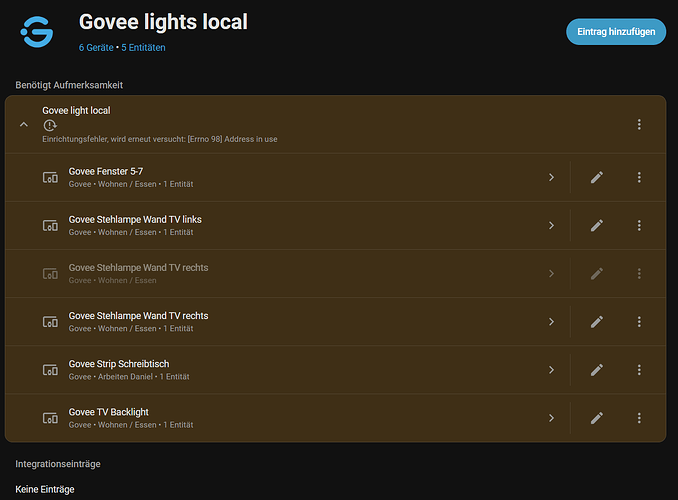This screenshot has height=500, width=678.
Task: Open the disabled Stehlampe Wand TV rechts chevron
Action: 551,273
